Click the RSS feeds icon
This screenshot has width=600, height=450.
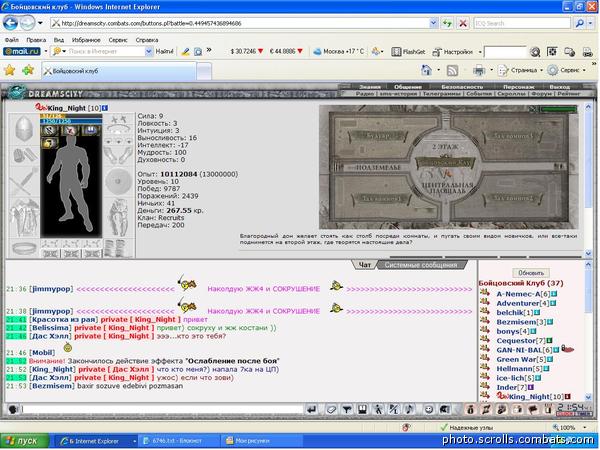[x=453, y=70]
